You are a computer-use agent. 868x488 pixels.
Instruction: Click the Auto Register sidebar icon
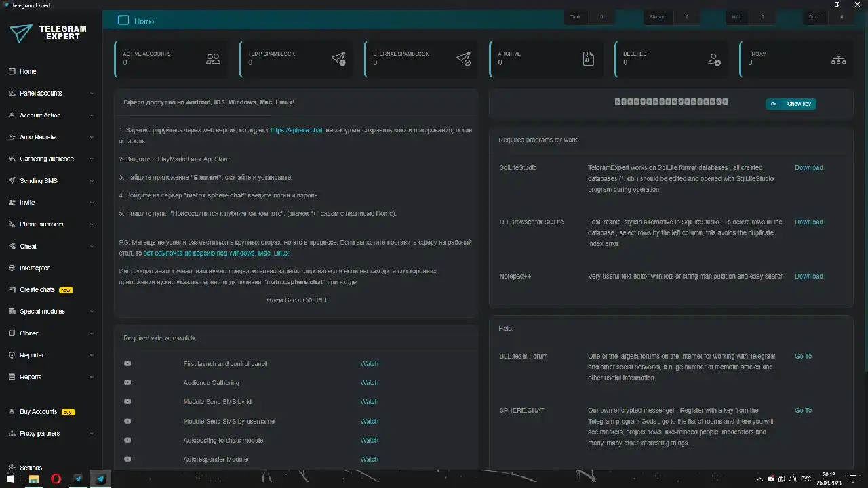tap(12, 137)
